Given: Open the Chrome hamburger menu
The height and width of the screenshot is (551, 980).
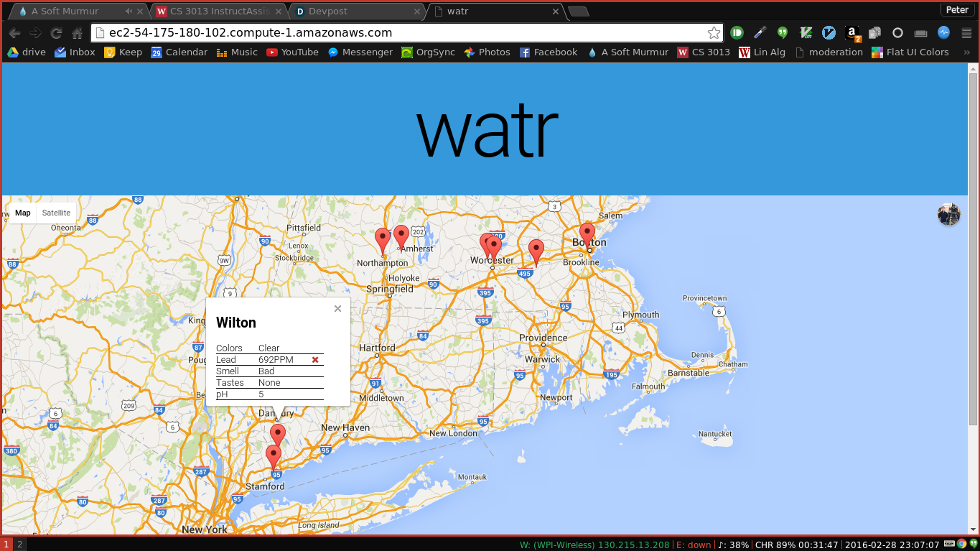Looking at the screenshot, I should pos(966,32).
